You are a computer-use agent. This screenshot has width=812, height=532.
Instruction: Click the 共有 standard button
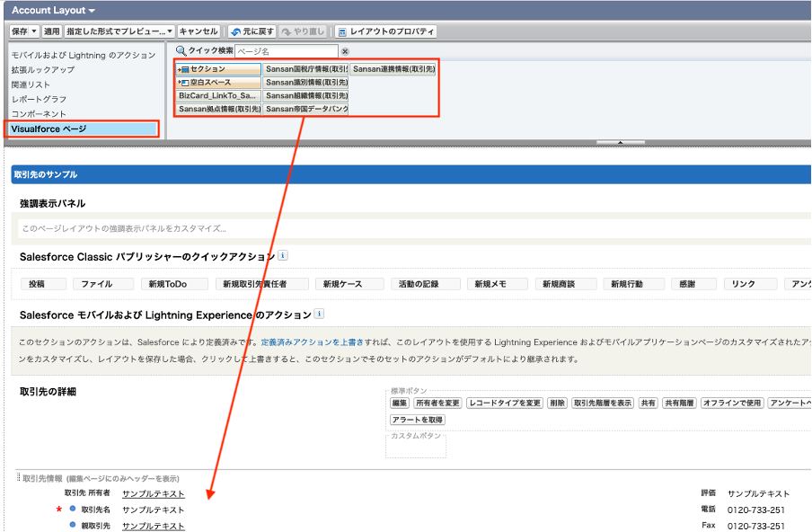[648, 403]
